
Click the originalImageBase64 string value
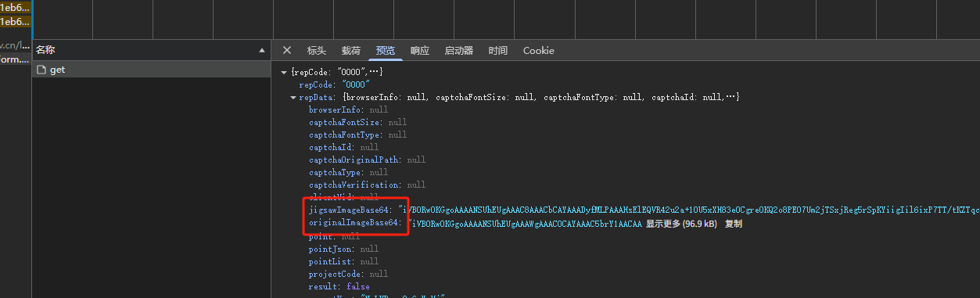click(525, 224)
